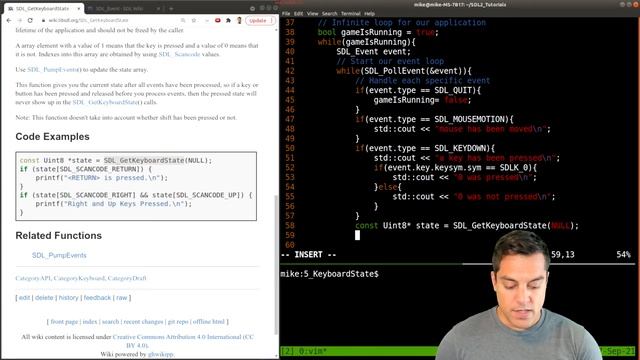Screen dimensions: 640x360
Task: Bookmark this page with the star icon
Action: pyautogui.click(x=194, y=20)
